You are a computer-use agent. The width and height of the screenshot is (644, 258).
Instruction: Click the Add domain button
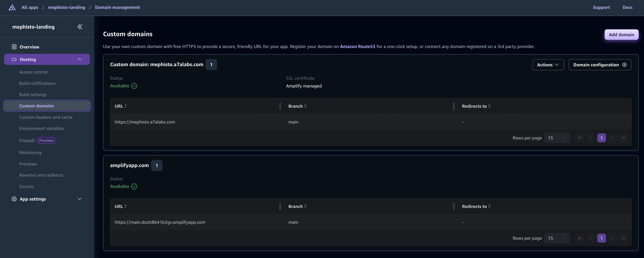click(x=621, y=35)
